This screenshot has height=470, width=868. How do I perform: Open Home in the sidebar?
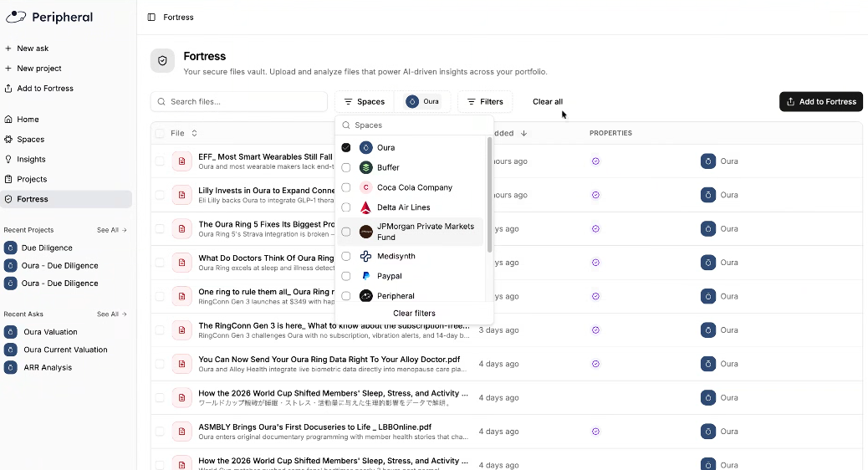(66, 119)
